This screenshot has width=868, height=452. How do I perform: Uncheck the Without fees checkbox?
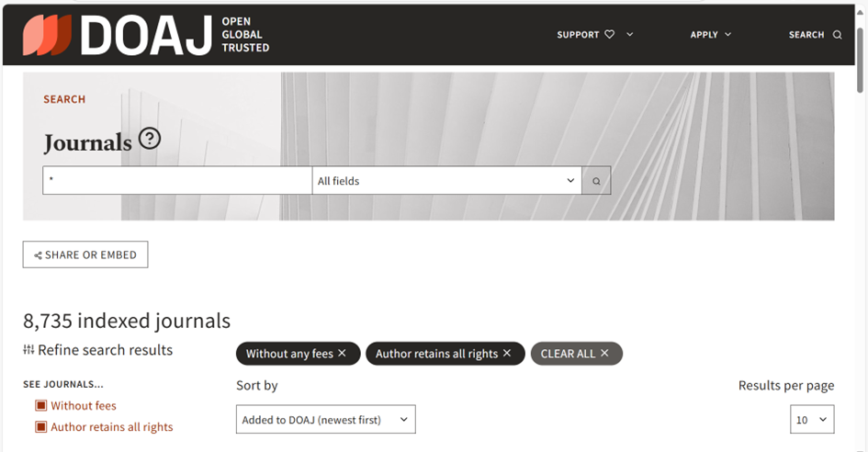point(41,405)
